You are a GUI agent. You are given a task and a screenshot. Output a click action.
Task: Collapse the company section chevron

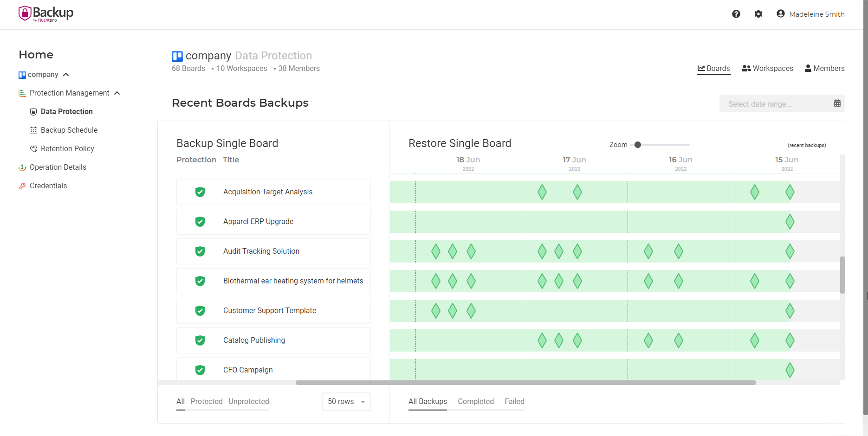[x=66, y=75]
